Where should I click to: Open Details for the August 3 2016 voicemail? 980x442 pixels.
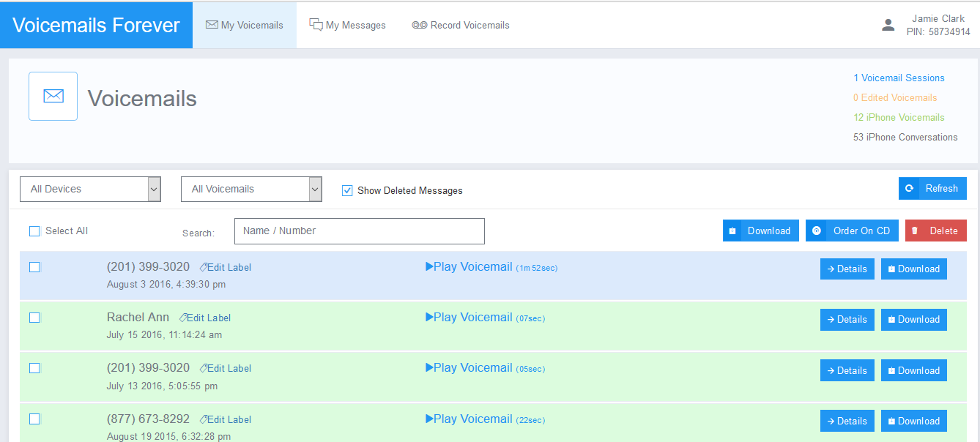pyautogui.click(x=847, y=269)
